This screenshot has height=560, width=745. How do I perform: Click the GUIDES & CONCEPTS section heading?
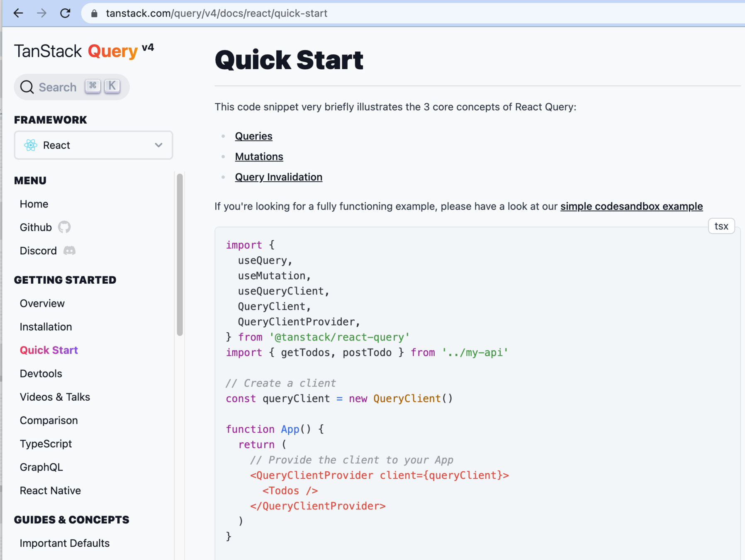72,520
